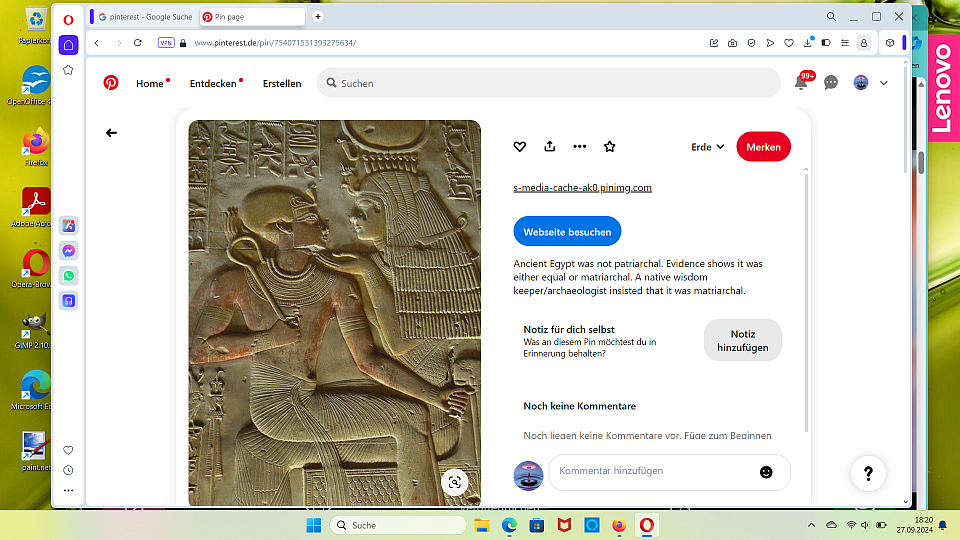Open the Opera extensions cube icon
This screenshot has width=960, height=540.
point(890,43)
